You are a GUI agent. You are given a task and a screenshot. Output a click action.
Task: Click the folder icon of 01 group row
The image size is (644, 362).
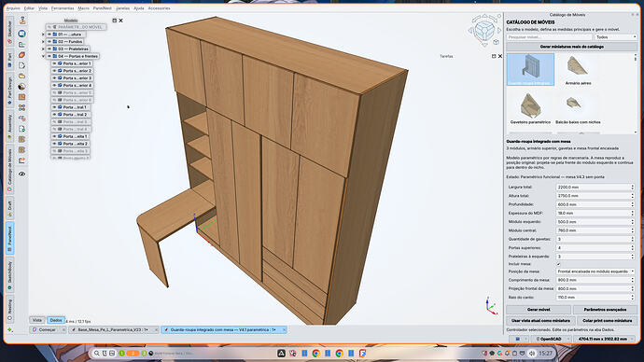tap(55, 35)
